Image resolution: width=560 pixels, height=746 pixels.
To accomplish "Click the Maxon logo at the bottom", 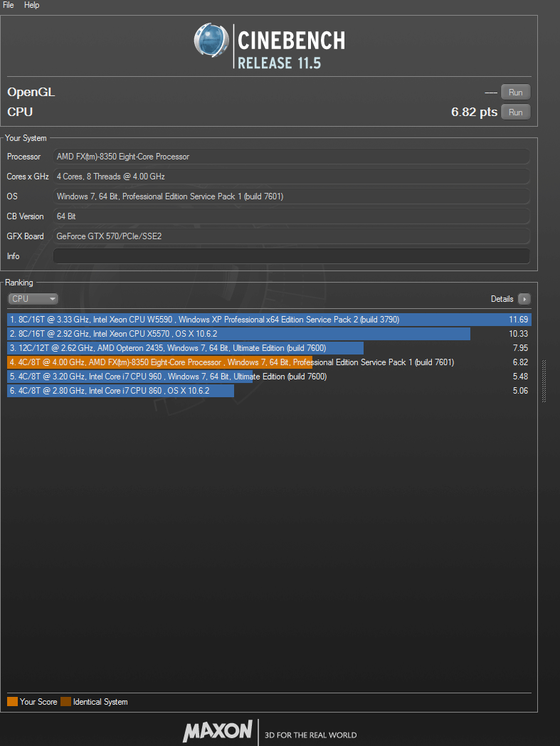I will click(218, 731).
